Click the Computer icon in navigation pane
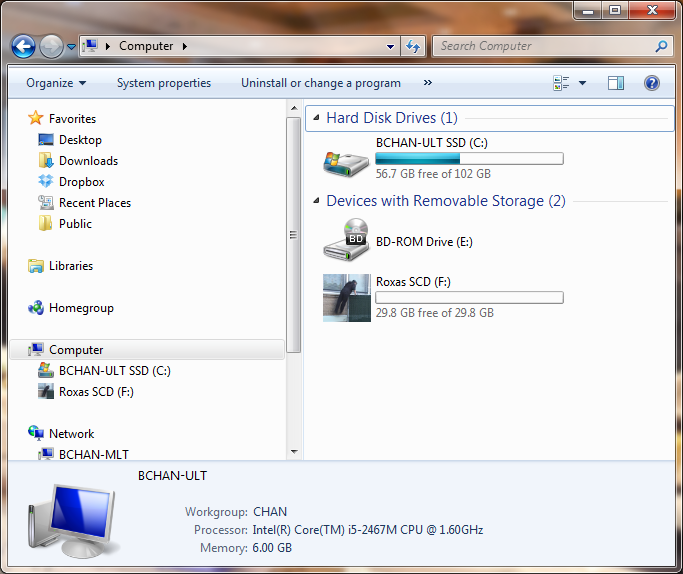Viewport: 683px width, 574px height. click(36, 349)
